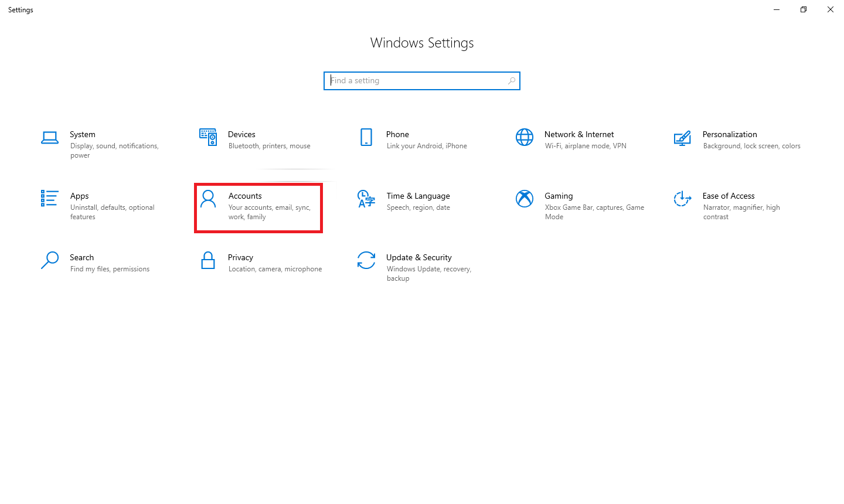This screenshot has width=844, height=504.
Task: Click the Time & Language title
Action: 418,196
